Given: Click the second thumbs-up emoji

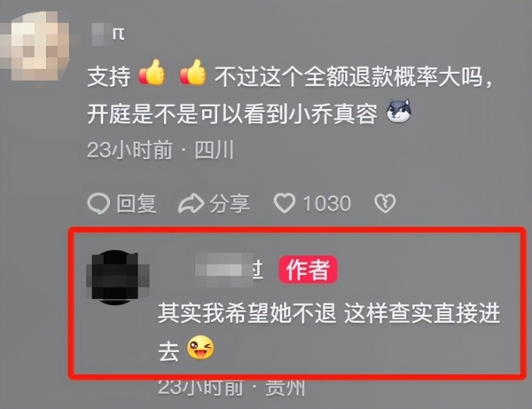Looking at the screenshot, I should 192,73.
